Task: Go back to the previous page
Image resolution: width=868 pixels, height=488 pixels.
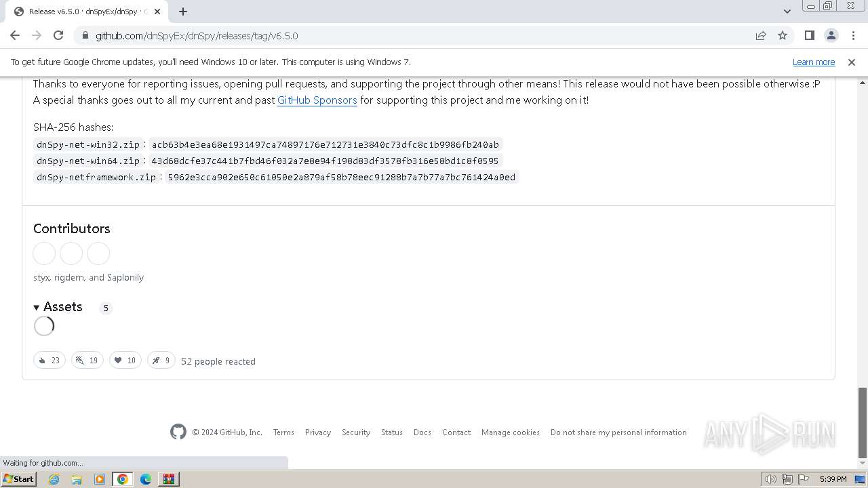Action: point(15,35)
